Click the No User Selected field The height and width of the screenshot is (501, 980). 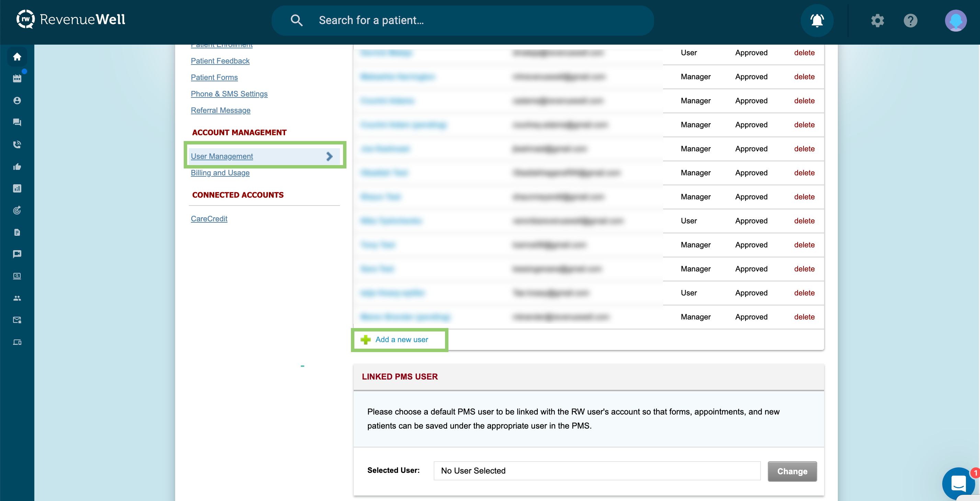(x=597, y=470)
